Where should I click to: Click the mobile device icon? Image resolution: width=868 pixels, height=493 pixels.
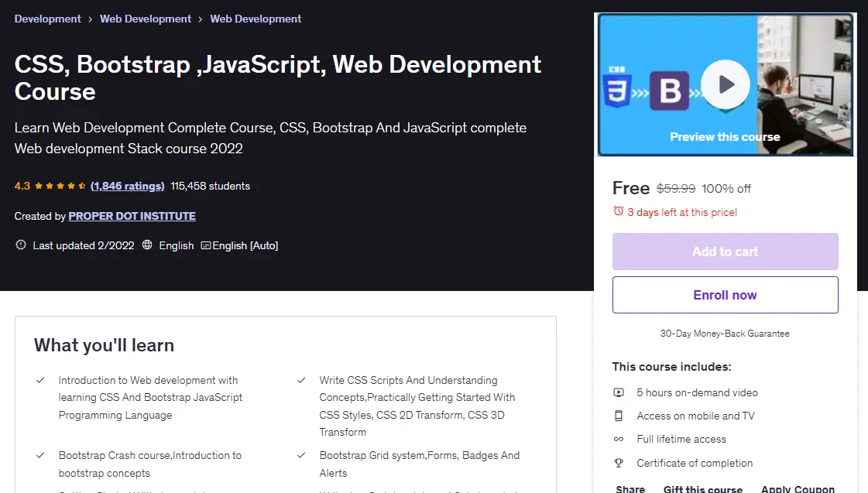tap(619, 416)
